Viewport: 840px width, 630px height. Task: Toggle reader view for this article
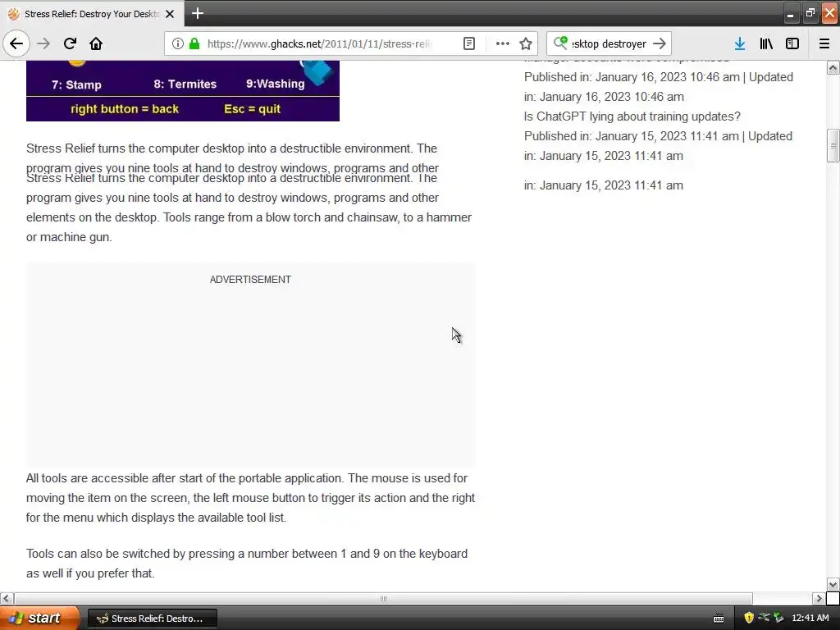pyautogui.click(x=468, y=43)
